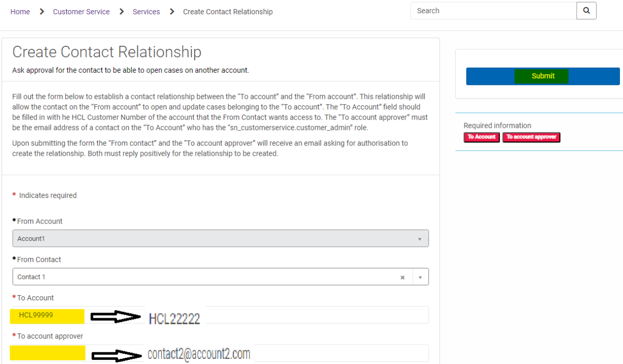
Task: Click the Create Contact Relationship breadcrumb
Action: coord(228,12)
